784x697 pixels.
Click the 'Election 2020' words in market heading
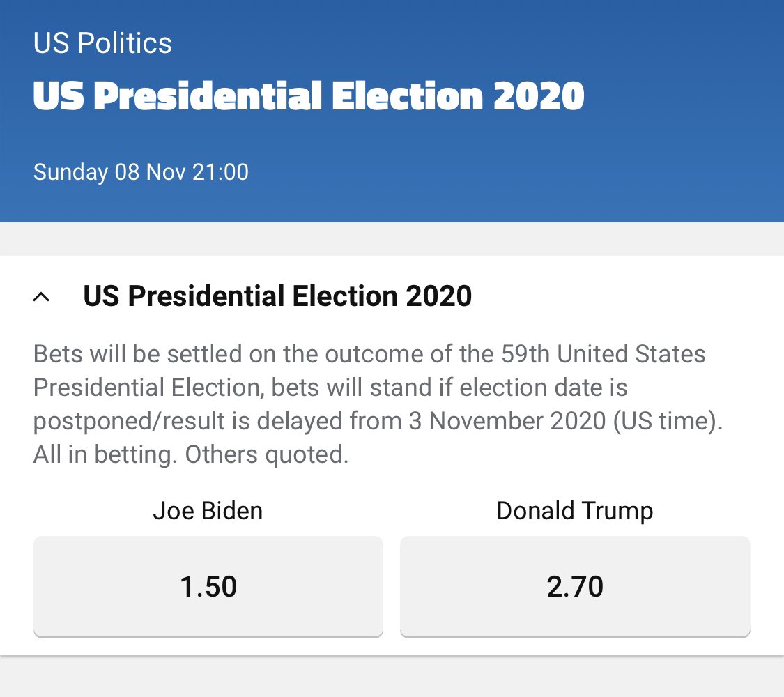(382, 296)
